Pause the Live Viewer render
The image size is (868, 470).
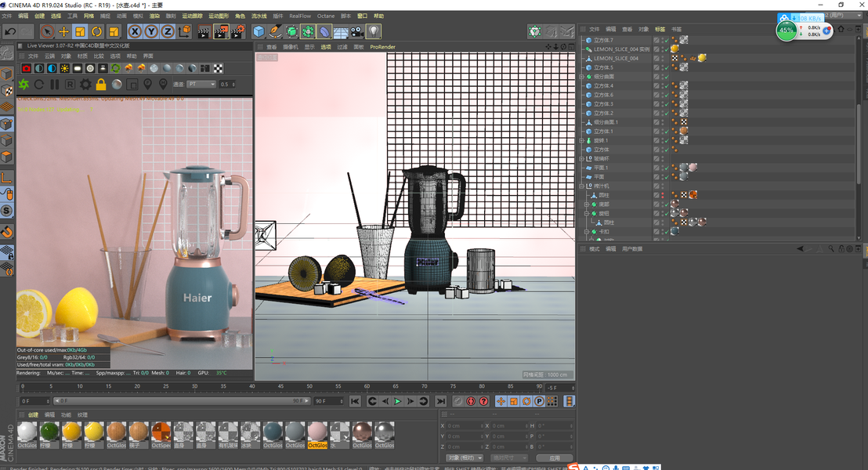54,84
